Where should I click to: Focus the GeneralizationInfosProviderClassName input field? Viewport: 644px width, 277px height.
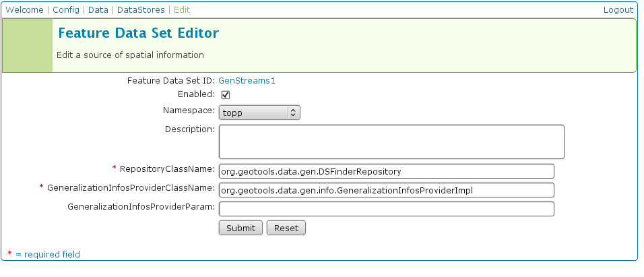coord(386,190)
